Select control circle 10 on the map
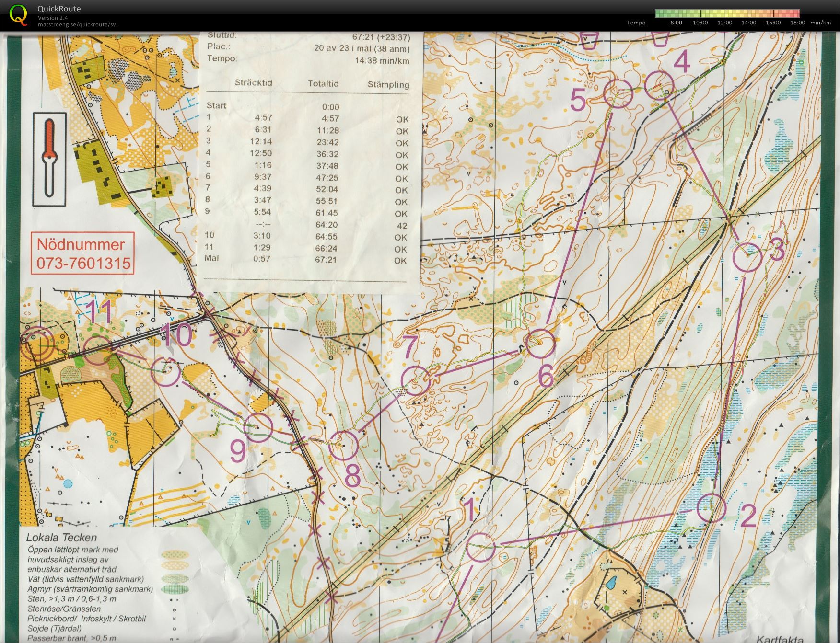 (x=166, y=372)
